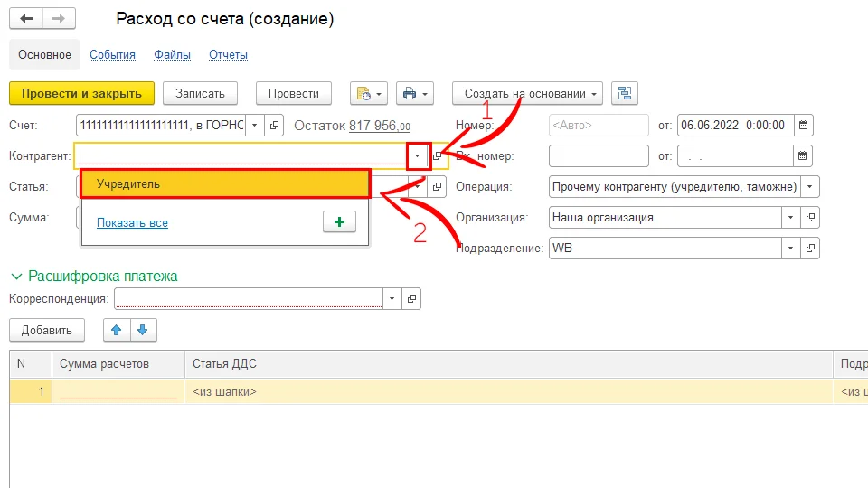Viewport: 868px width, 488px height.
Task: Click green plus to create new counterparty
Action: [339, 222]
